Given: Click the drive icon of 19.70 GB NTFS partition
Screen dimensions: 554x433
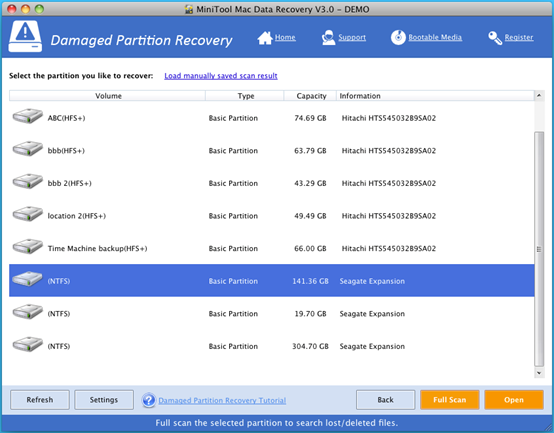Looking at the screenshot, I should 28,312.
